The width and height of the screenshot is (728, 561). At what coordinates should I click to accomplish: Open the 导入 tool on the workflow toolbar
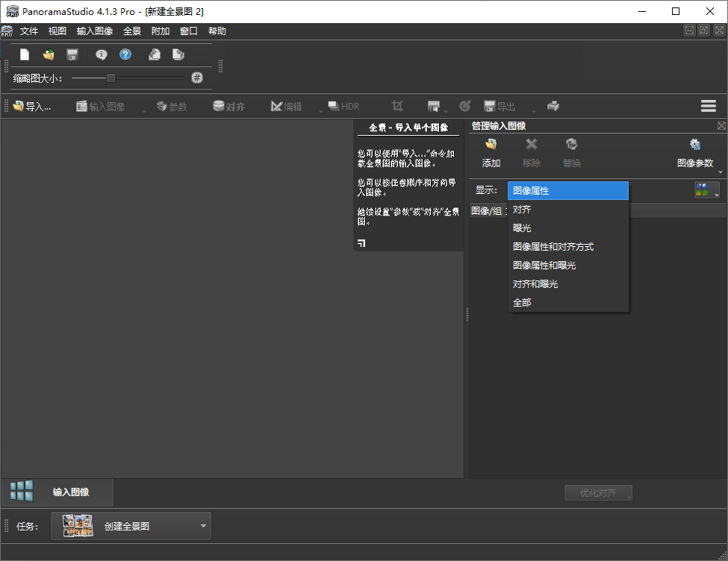click(28, 105)
